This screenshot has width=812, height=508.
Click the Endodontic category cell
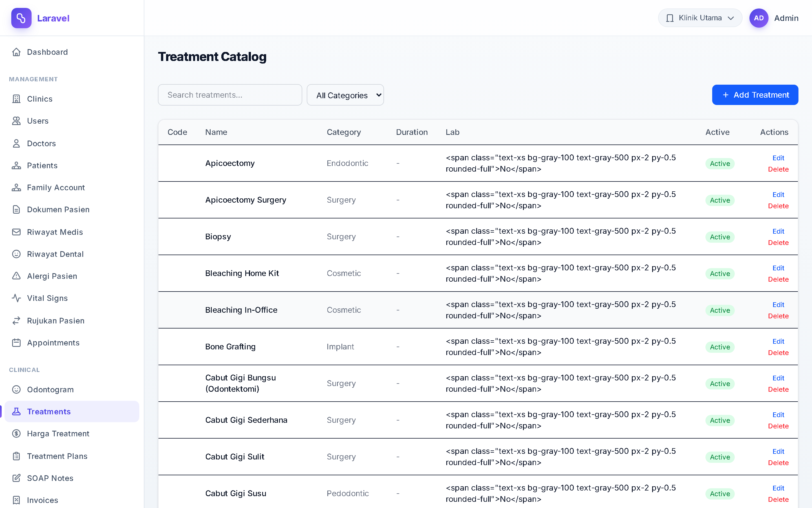click(x=347, y=163)
